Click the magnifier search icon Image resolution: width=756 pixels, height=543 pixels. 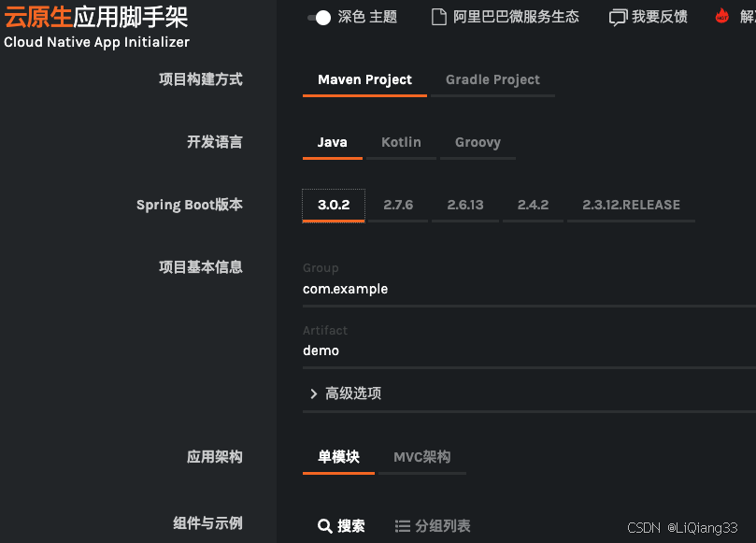click(x=325, y=525)
